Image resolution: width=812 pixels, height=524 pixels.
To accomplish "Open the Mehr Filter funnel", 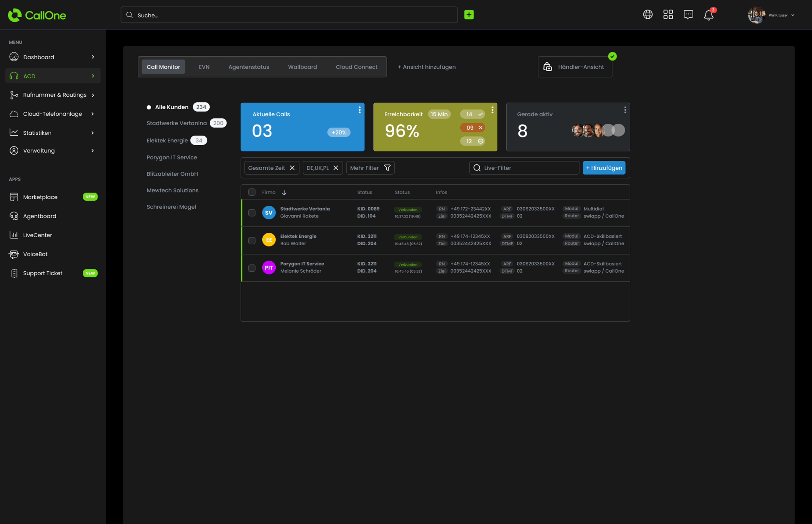I will click(x=387, y=168).
